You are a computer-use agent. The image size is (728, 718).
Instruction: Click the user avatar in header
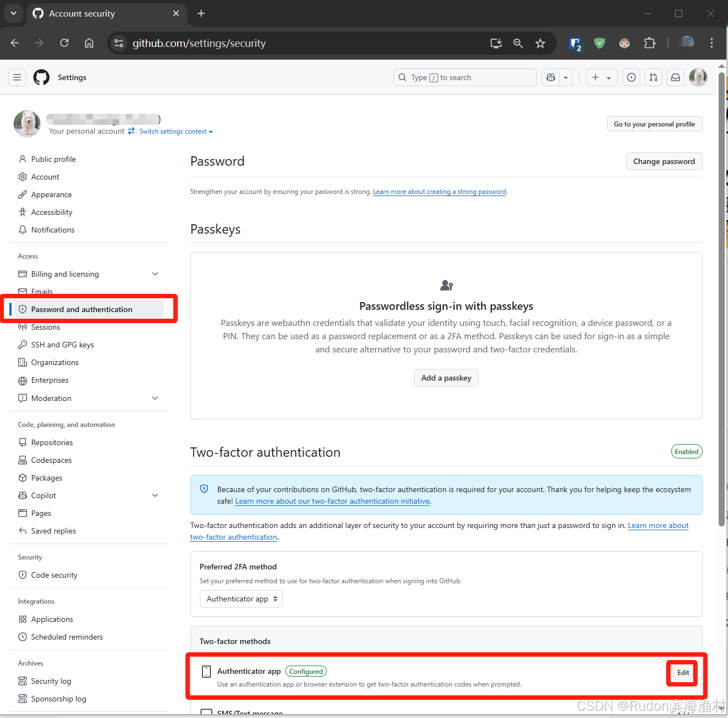point(698,77)
